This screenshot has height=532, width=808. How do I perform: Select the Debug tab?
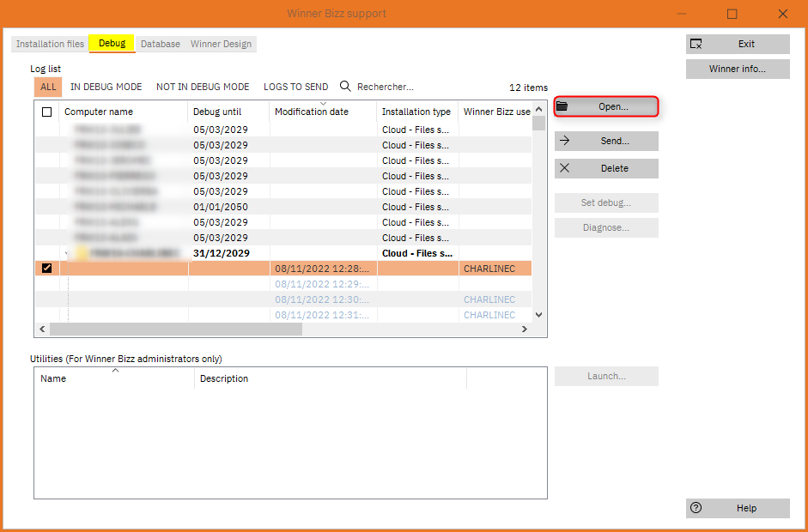[x=112, y=43]
